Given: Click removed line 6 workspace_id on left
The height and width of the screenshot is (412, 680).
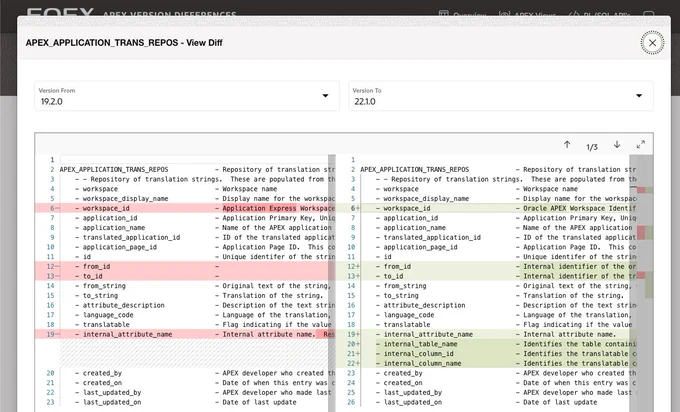Looking at the screenshot, I should pos(185,208).
